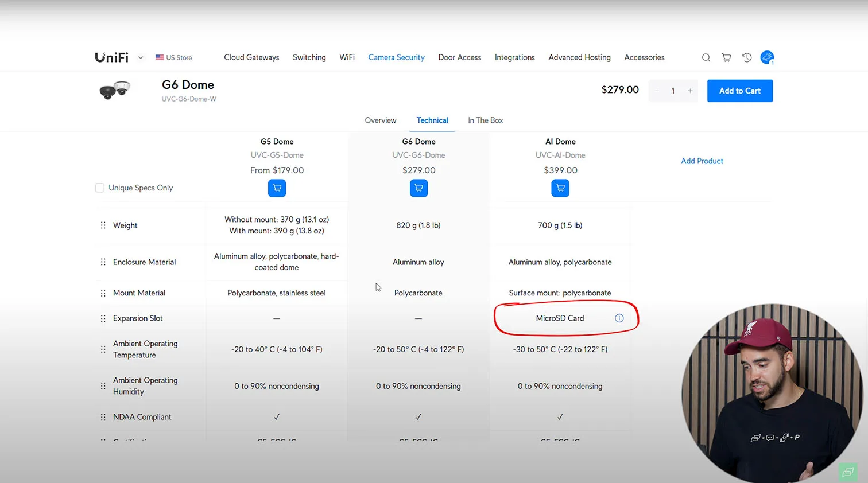
Task: Open Door Access menu
Action: tap(460, 57)
